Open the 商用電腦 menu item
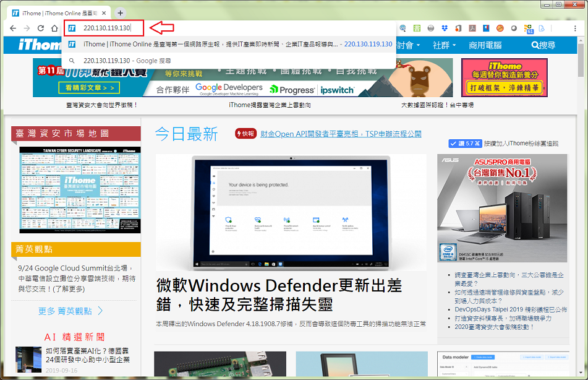Image resolution: width=588 pixels, height=380 pixels. coord(485,45)
